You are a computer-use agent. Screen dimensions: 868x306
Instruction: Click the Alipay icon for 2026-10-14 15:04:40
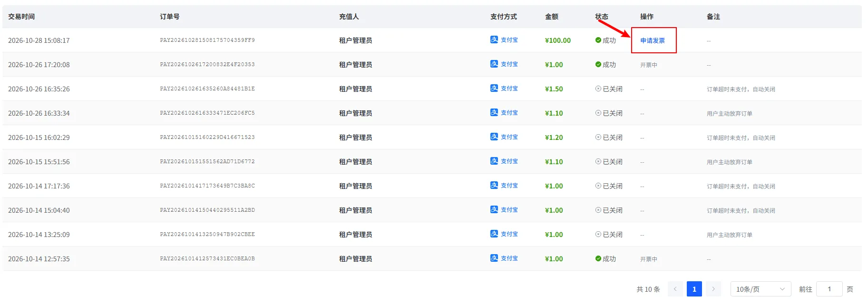click(494, 209)
